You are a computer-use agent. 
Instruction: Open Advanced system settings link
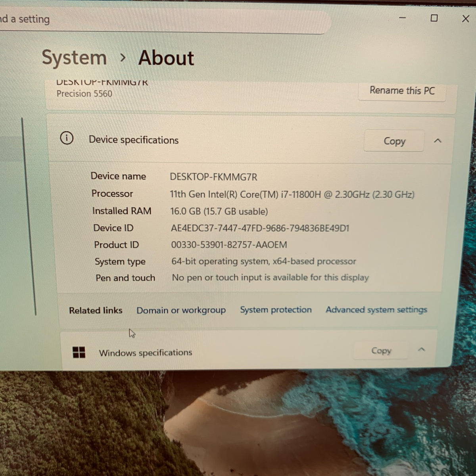(376, 309)
